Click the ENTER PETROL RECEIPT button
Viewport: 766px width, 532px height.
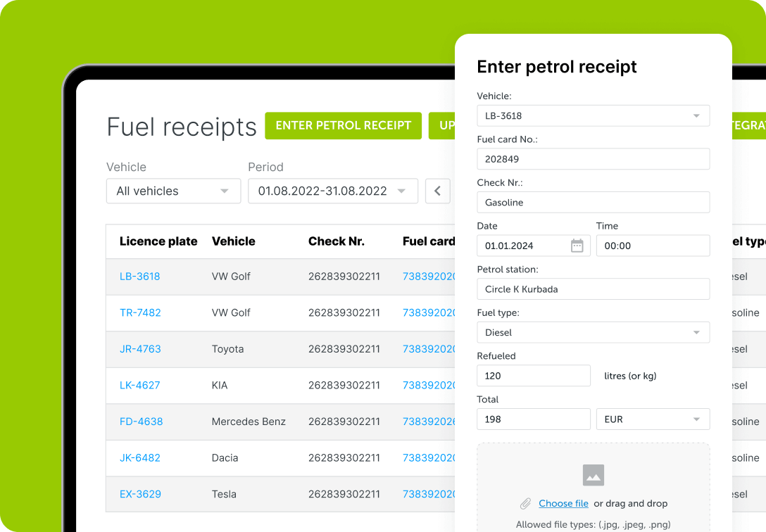point(343,125)
